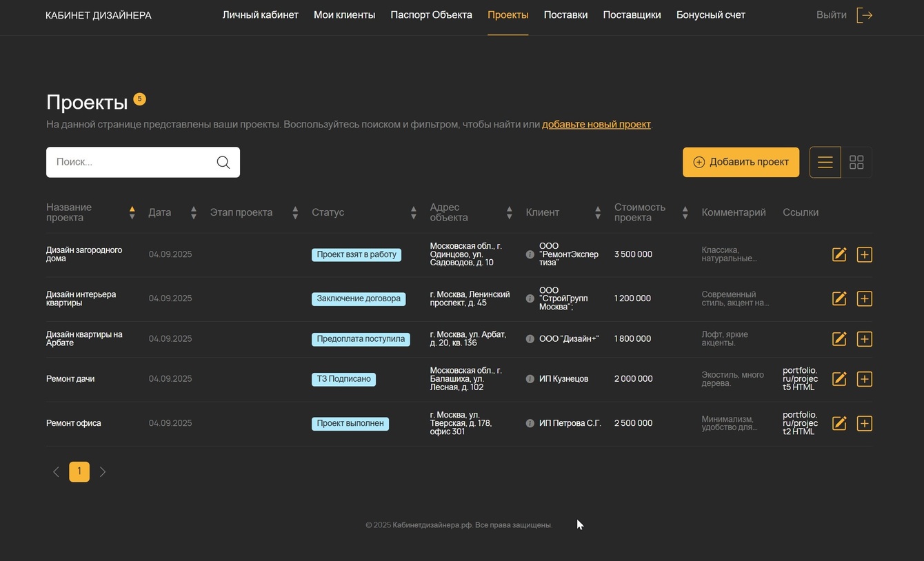Show client info for ИП Кузнецов
Screen dimensions: 924x561
(x=530, y=379)
